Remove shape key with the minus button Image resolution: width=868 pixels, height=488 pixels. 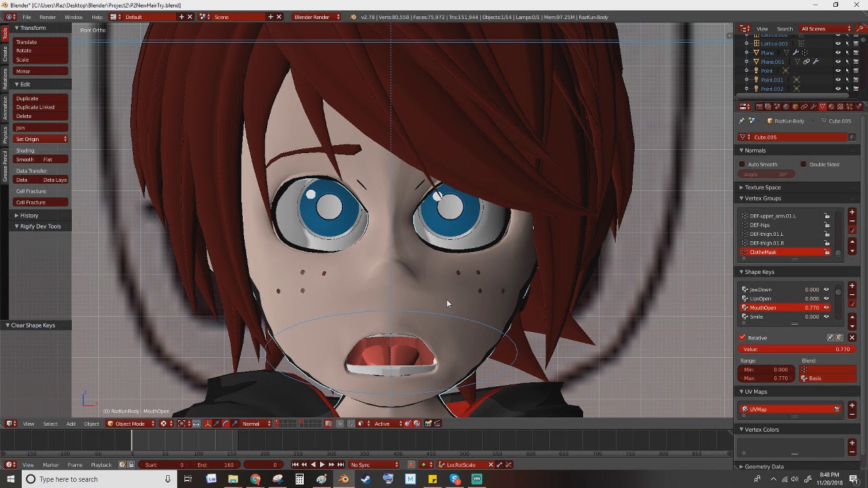pos(852,295)
